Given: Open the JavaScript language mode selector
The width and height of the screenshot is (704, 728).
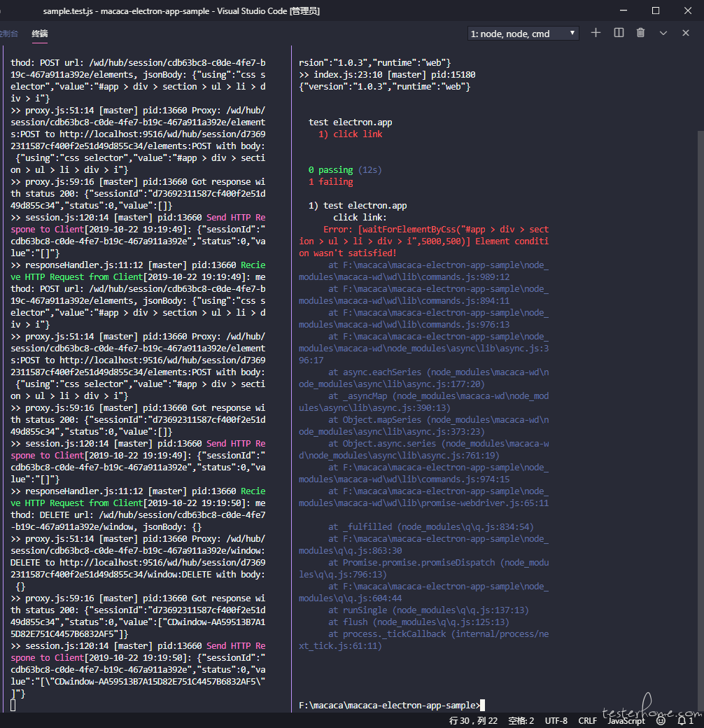Looking at the screenshot, I should (626, 720).
